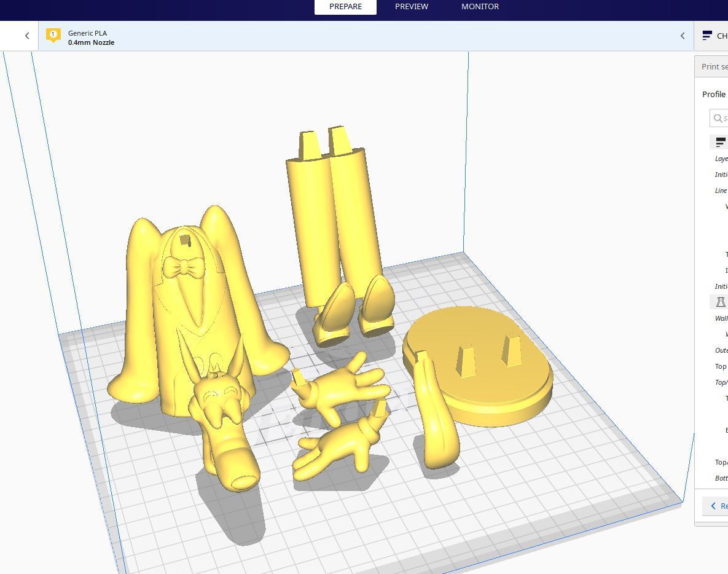Click the Recommended back button
This screenshot has width=728, height=574.
(x=716, y=506)
